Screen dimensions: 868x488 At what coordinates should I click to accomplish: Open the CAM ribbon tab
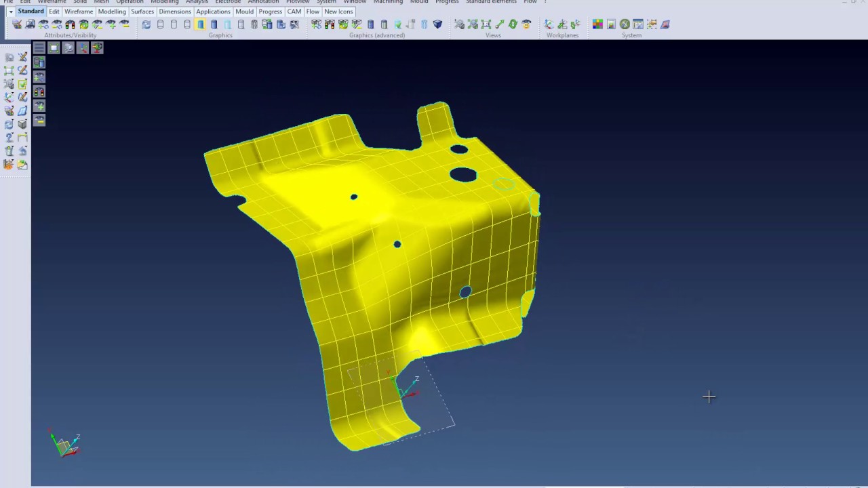[x=294, y=12]
